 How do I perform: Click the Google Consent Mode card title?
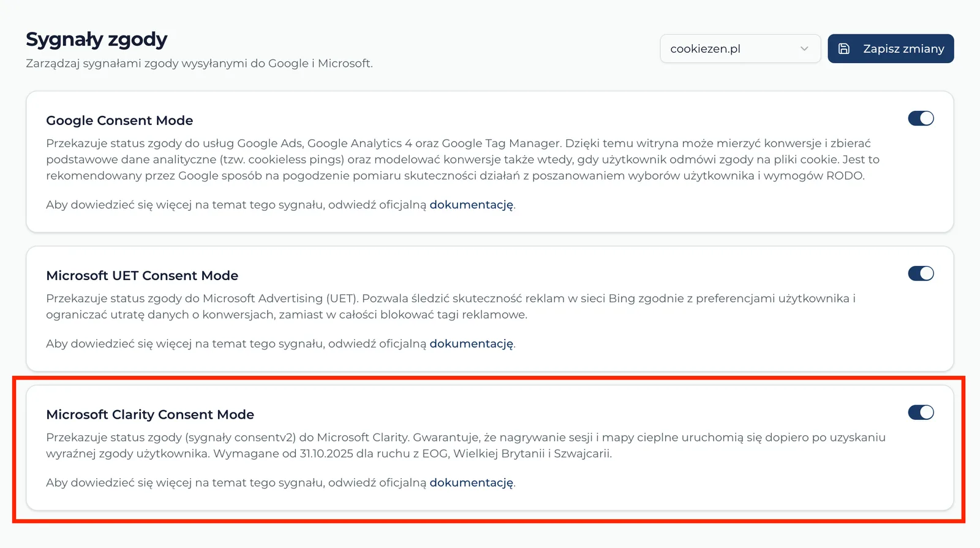point(119,121)
